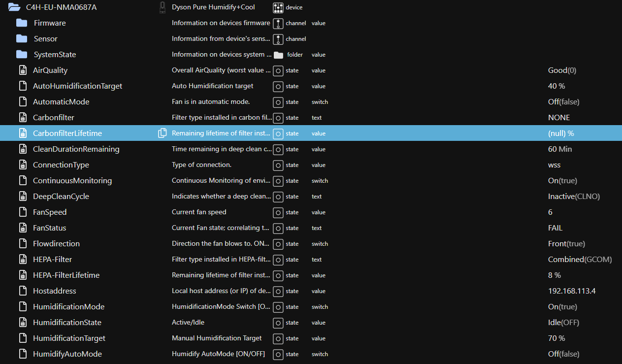
Task: Collapse the C4H-EU-NMA0687A device folder
Action: point(14,7)
